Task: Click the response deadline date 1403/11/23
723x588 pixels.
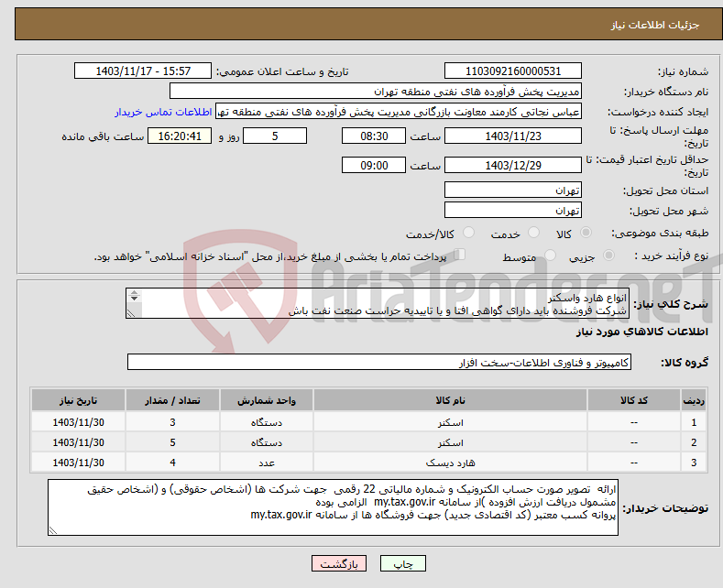Action: click(x=513, y=136)
